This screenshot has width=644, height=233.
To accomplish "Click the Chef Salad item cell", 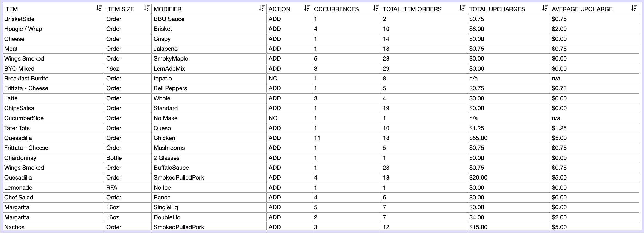I will (x=19, y=198).
